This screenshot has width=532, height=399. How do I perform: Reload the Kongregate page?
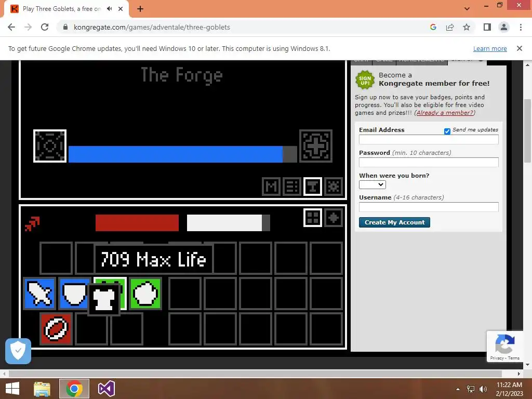(x=45, y=27)
